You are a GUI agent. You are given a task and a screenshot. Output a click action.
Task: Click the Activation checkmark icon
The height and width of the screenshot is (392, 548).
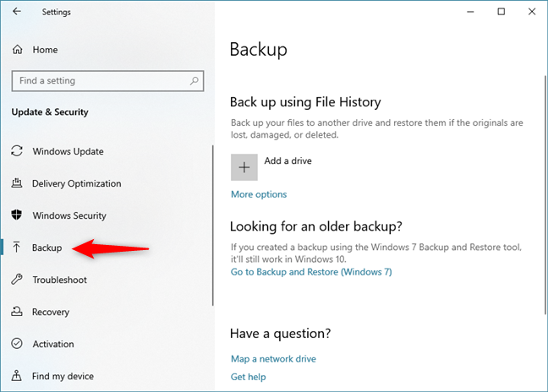pyautogui.click(x=17, y=344)
